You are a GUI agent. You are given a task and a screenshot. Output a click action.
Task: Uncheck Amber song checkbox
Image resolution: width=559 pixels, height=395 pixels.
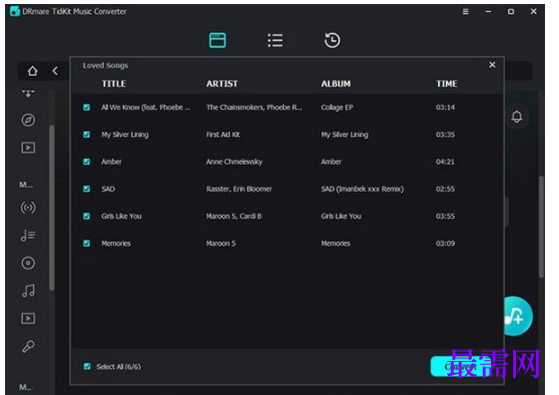pos(87,161)
